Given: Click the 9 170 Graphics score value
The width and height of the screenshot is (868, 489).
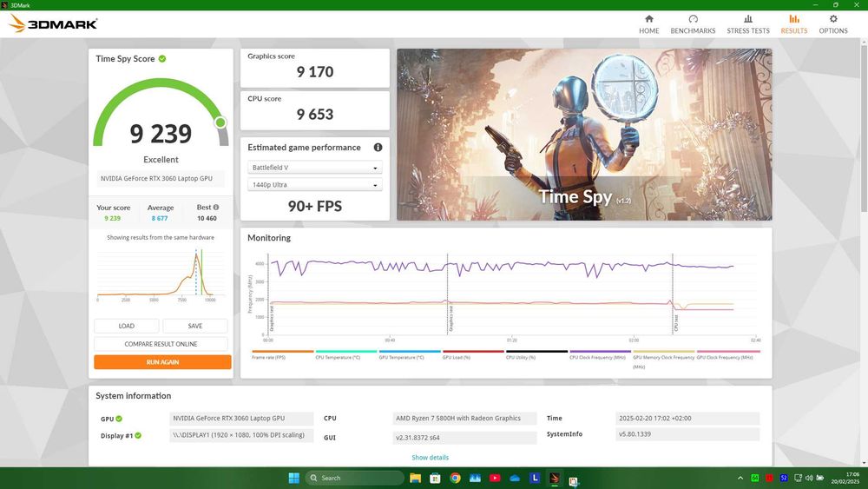Looking at the screenshot, I should (x=314, y=72).
